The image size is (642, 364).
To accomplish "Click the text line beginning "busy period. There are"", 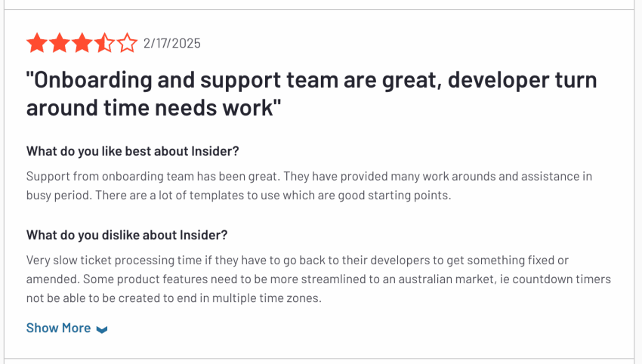I will click(x=239, y=196).
